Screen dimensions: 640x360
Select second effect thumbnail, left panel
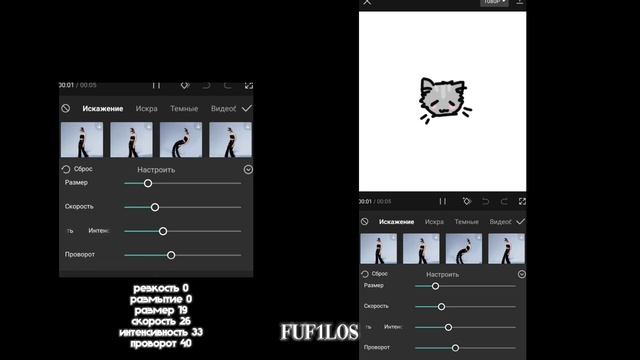131,140
